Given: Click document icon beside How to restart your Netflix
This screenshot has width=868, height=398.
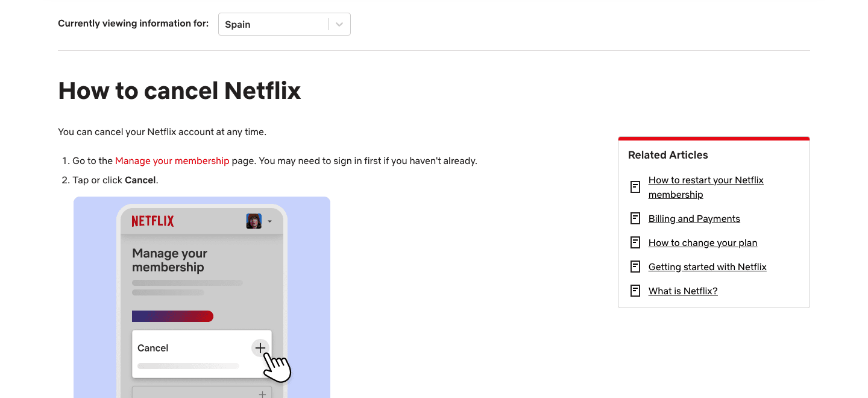Looking at the screenshot, I should pos(635,187).
